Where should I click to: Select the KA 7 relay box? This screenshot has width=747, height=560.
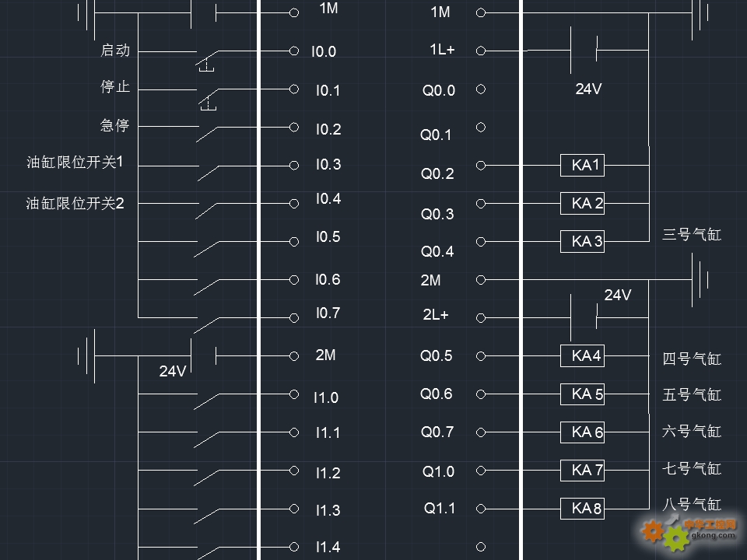click(582, 470)
